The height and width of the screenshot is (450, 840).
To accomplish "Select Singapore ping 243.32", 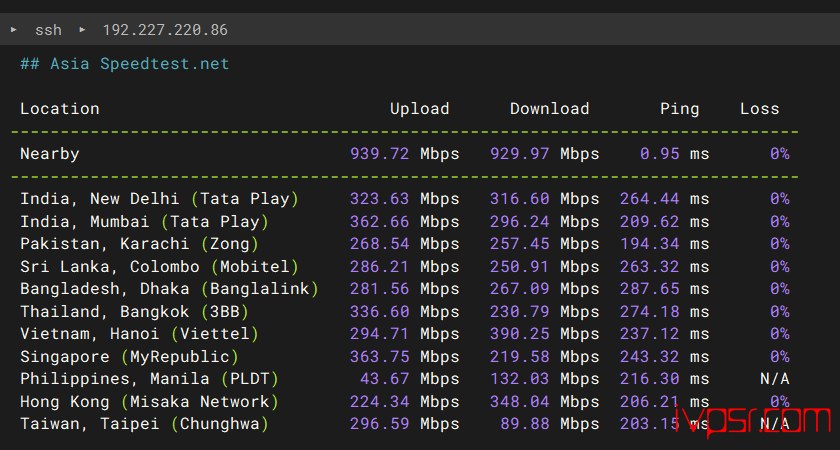I will (650, 356).
